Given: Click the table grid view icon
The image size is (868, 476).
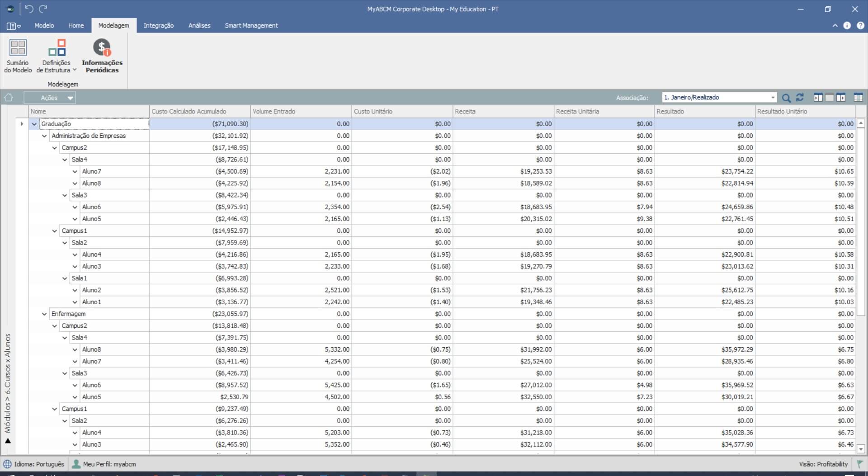Looking at the screenshot, I should pyautogui.click(x=858, y=98).
